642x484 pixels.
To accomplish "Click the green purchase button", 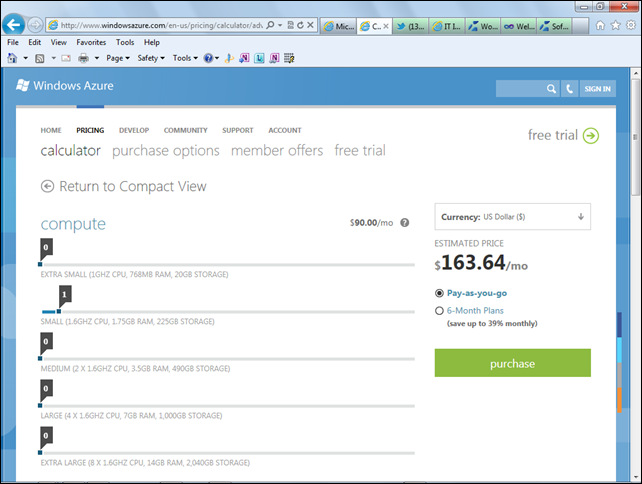I will (x=513, y=363).
